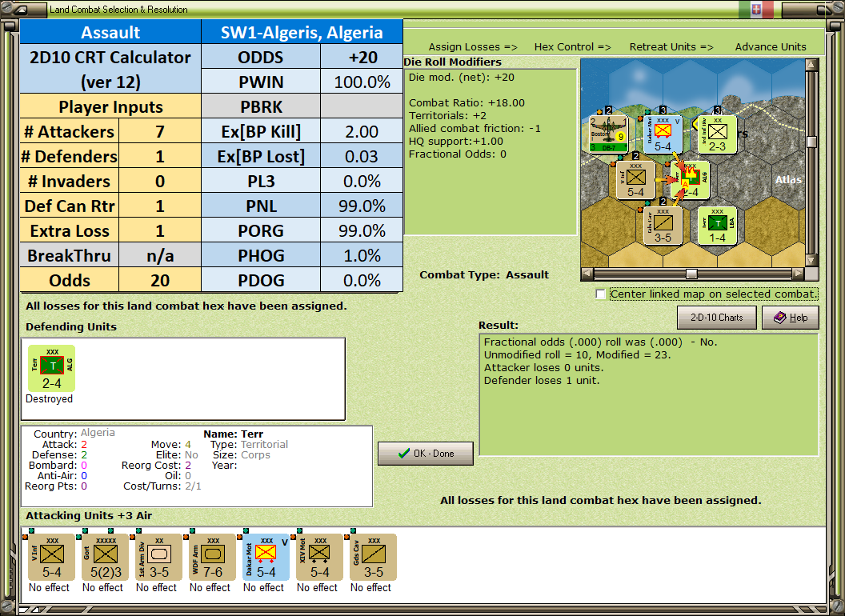Click the PWIN value 100.0%

point(362,82)
